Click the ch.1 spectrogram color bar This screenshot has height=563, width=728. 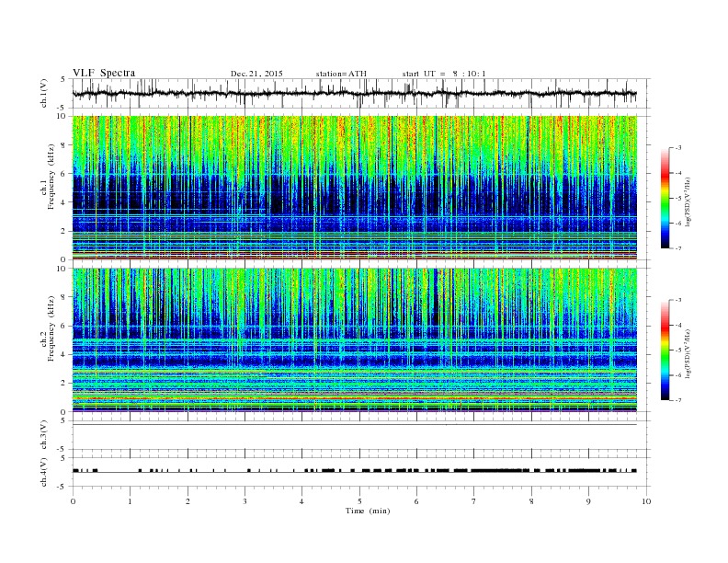665,199
